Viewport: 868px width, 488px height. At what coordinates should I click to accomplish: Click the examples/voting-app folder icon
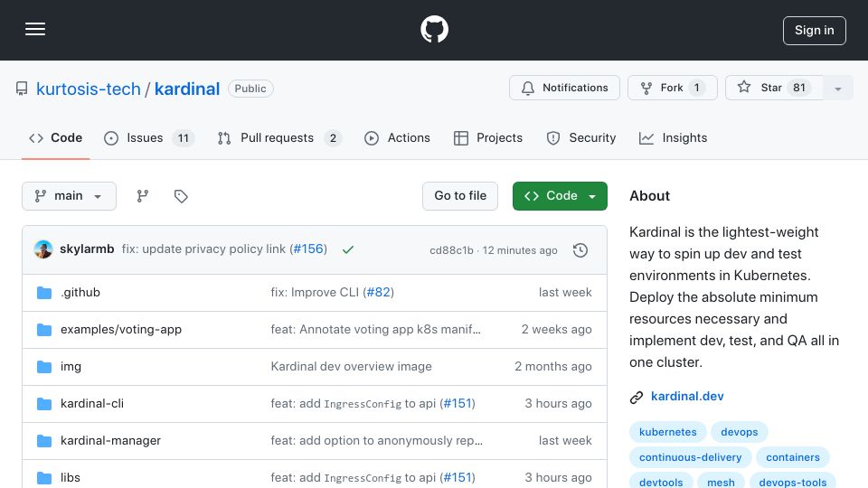[x=44, y=330]
